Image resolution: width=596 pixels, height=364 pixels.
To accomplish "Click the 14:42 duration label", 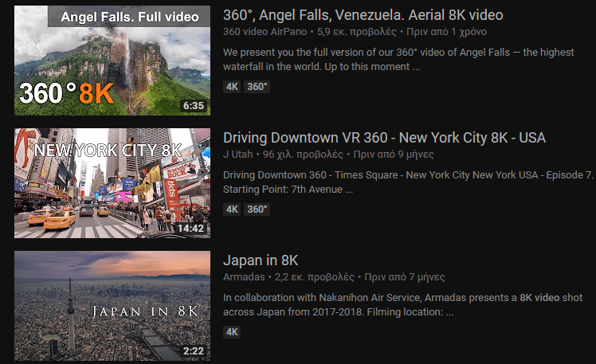I will 190,229.
